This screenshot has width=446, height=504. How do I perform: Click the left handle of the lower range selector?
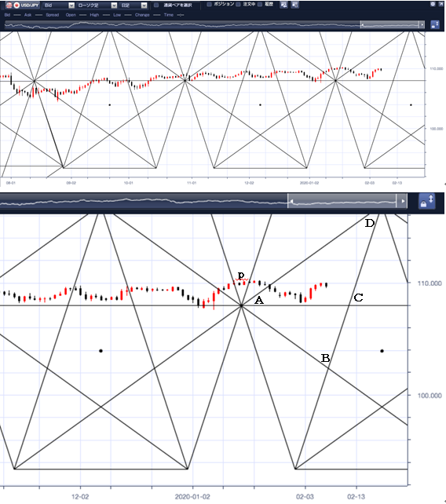pyautogui.click(x=291, y=202)
